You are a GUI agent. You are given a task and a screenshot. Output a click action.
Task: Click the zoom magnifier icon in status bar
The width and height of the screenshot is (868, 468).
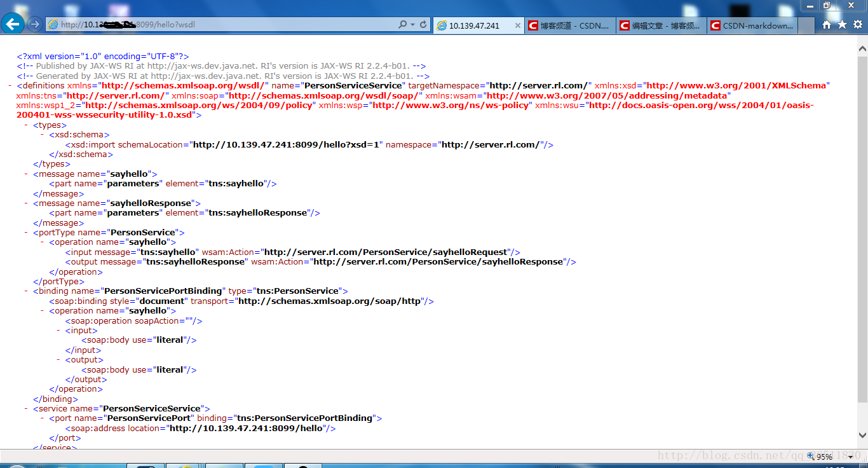(x=810, y=457)
